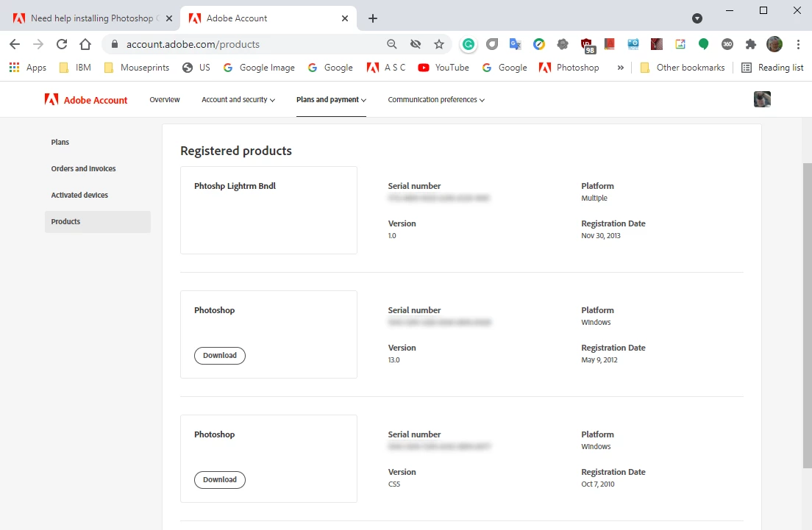
Task: Click the May 9, 2012 registration date
Action: coord(599,360)
